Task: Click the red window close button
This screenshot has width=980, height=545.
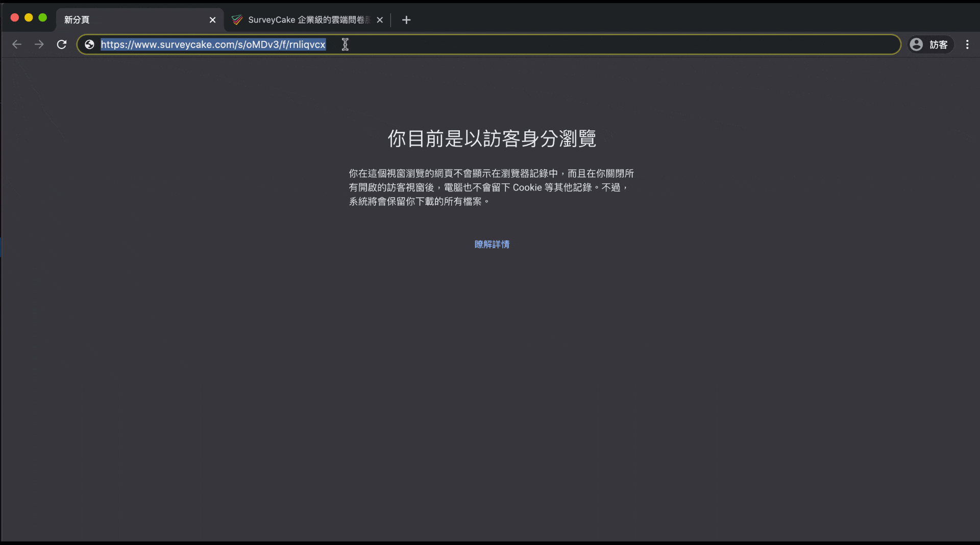Action: coord(15,18)
